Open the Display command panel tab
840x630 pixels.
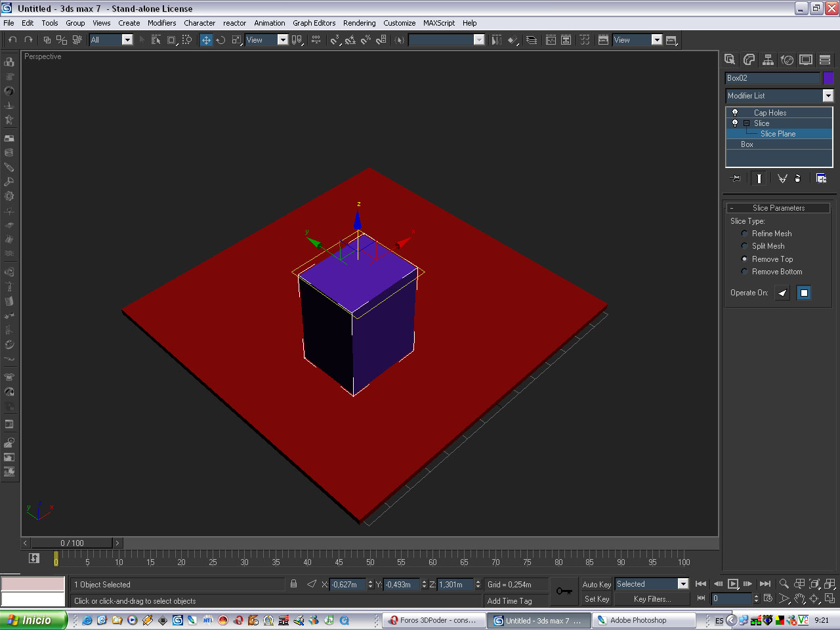tap(806, 60)
